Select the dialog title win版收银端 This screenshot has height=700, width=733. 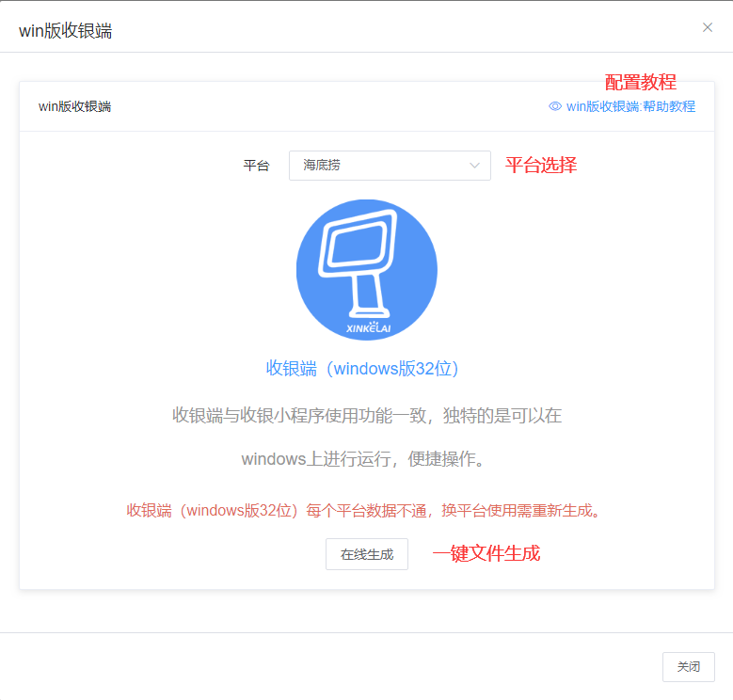pyautogui.click(x=66, y=31)
